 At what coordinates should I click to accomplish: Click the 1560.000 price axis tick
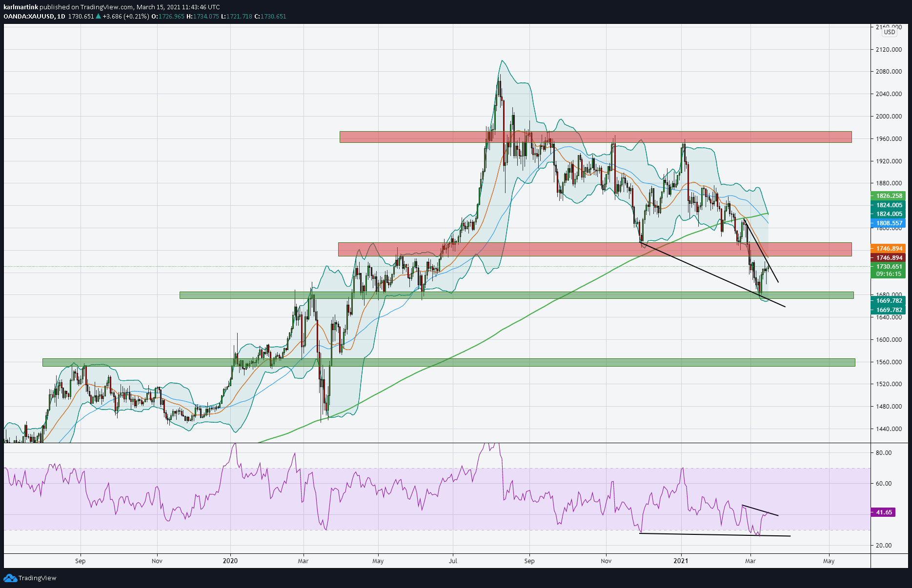[889, 362]
